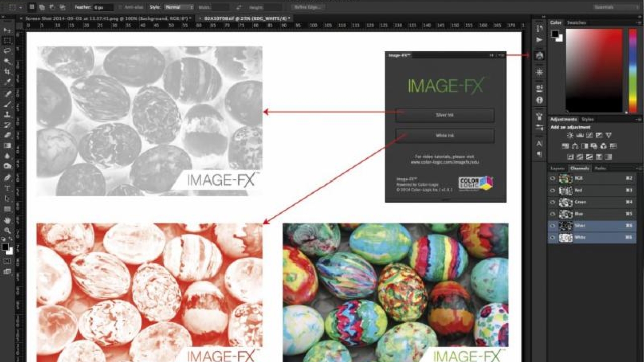Viewport: 644px width, 362px height.
Task: Select the Hand tool
Action: coord(7,220)
